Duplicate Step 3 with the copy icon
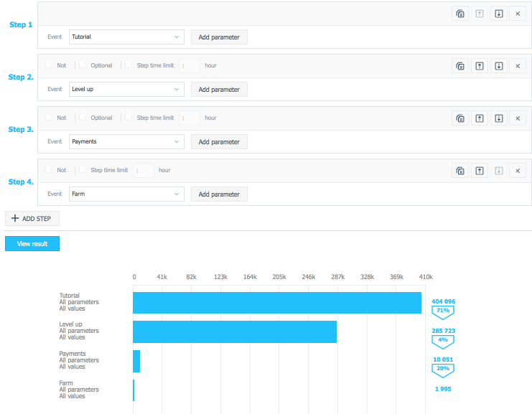 tap(459, 118)
